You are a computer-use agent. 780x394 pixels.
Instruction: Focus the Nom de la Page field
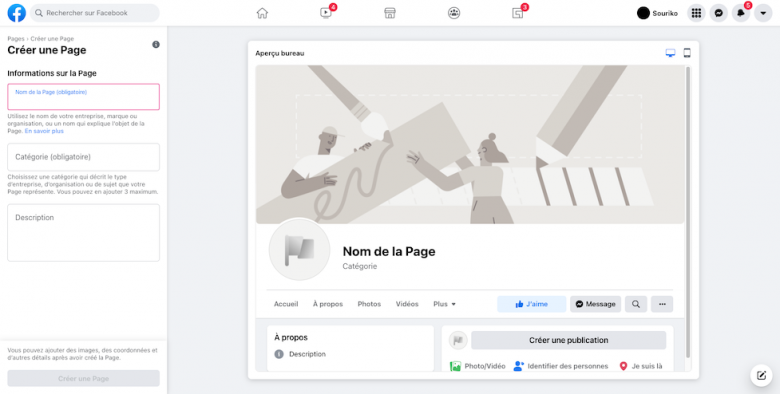point(84,97)
